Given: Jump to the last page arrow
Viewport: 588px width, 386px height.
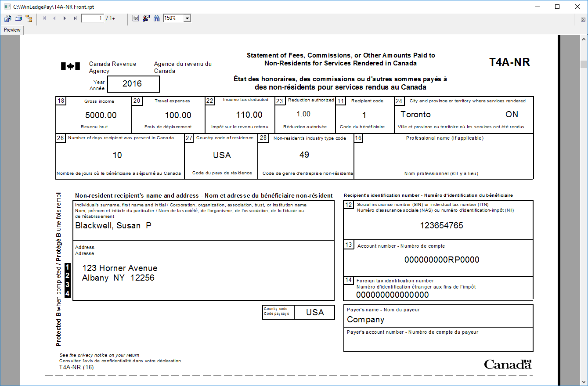Looking at the screenshot, I should [x=75, y=18].
